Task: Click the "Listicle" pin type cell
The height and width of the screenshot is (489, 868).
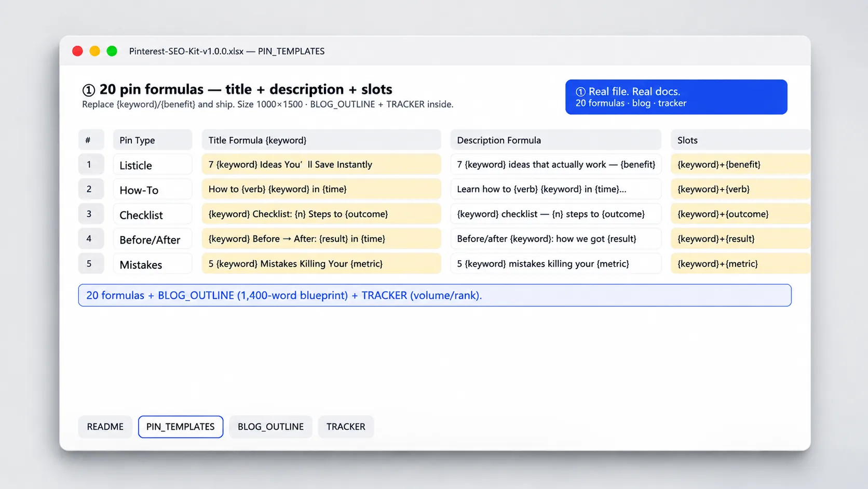Action: pos(153,165)
